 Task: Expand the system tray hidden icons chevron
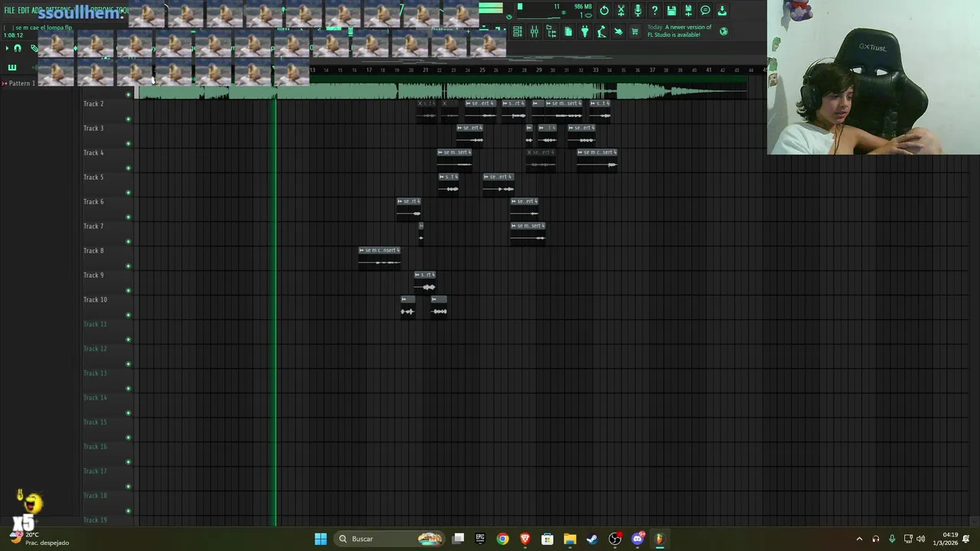coord(859,539)
